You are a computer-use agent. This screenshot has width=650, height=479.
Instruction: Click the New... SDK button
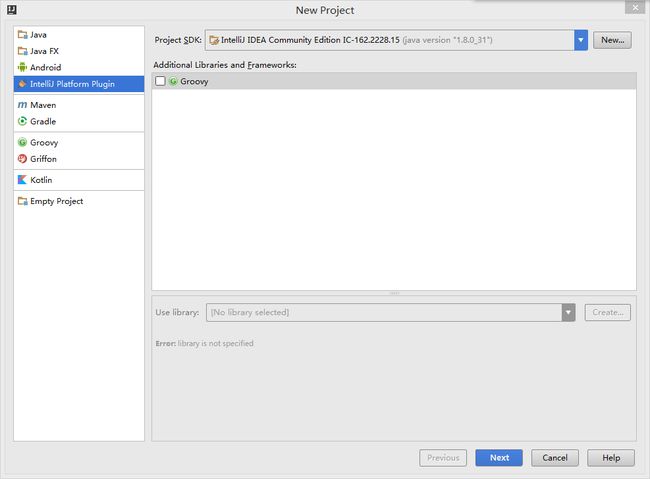(x=612, y=40)
